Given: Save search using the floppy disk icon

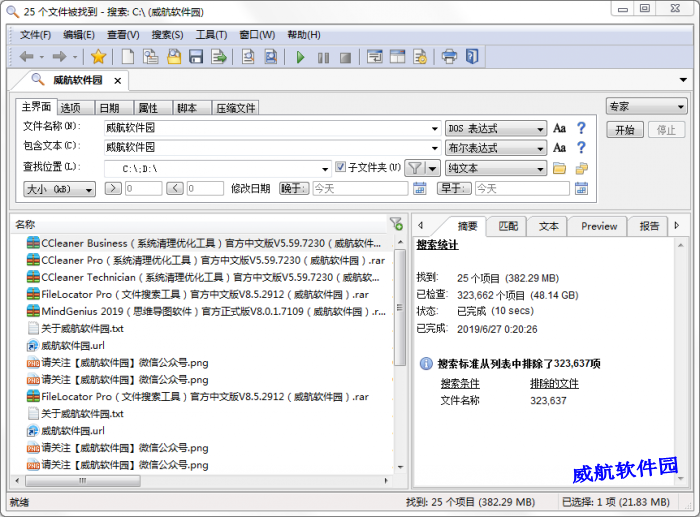Looking at the screenshot, I should point(196,57).
